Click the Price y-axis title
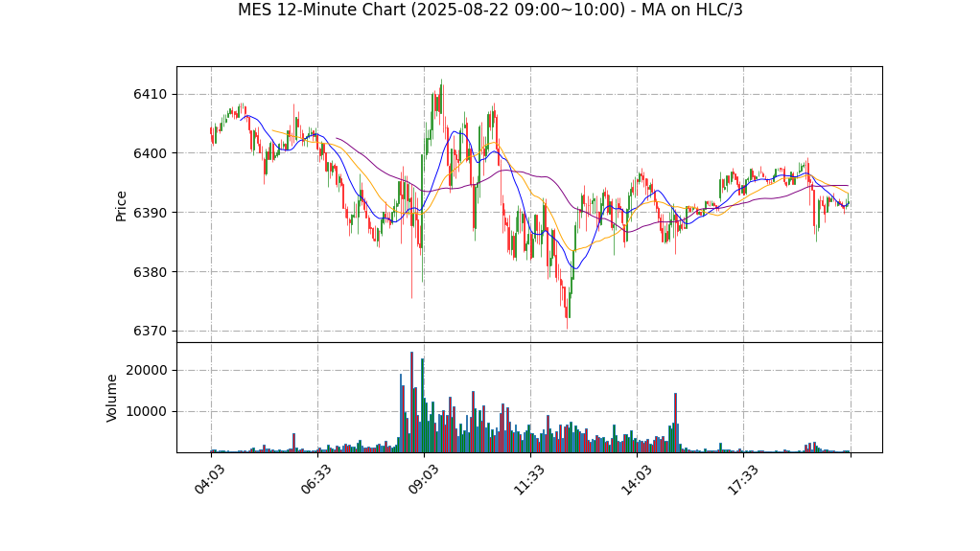980x551 pixels. [121, 206]
